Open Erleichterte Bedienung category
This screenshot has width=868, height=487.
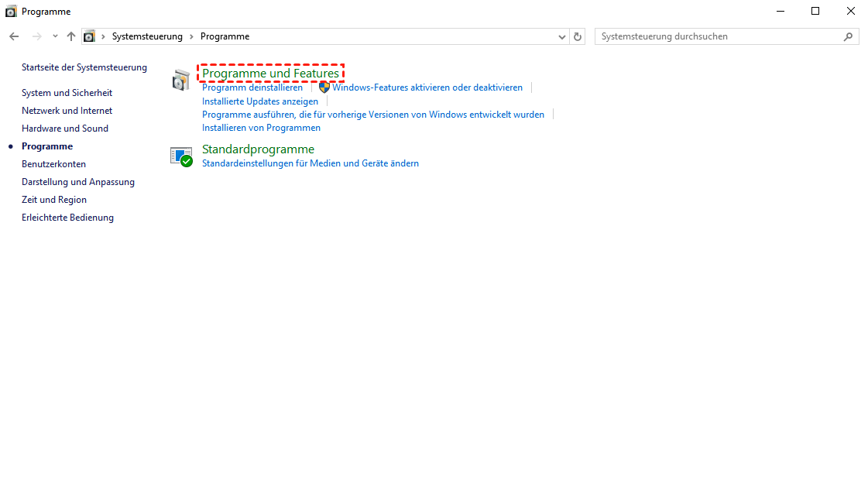[x=67, y=218]
